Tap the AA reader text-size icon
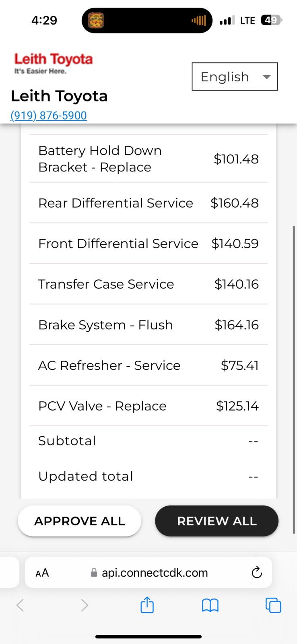Screen dimensions: 297x644 click(42, 573)
